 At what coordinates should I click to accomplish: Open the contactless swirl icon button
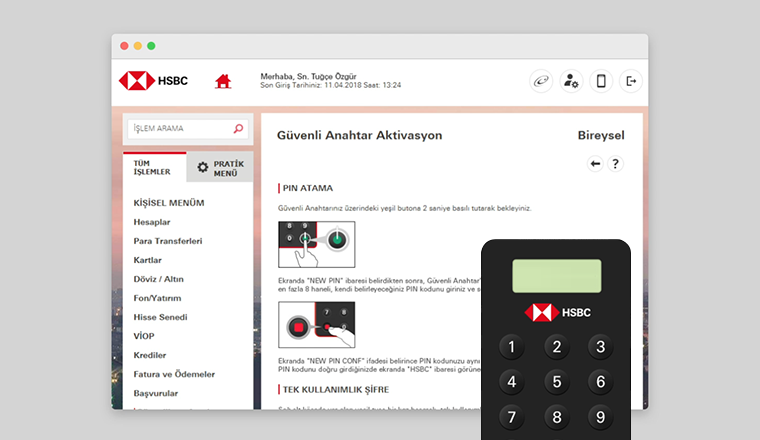(541, 81)
